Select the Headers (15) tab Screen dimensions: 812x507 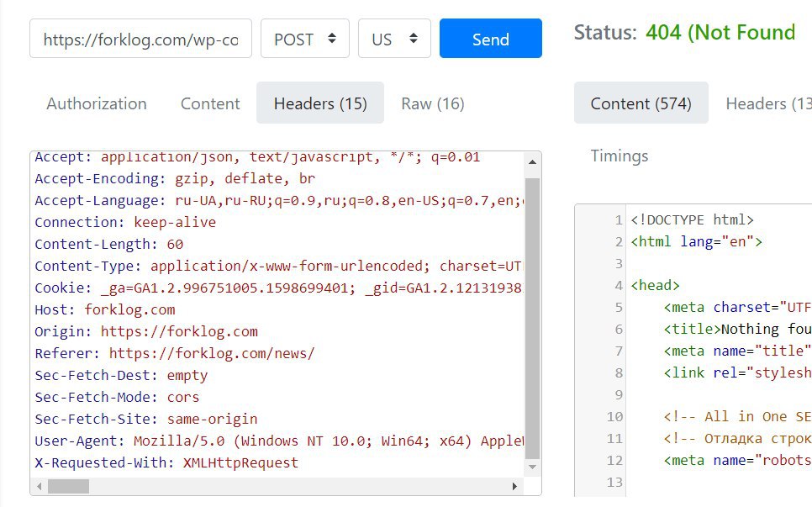pos(320,103)
